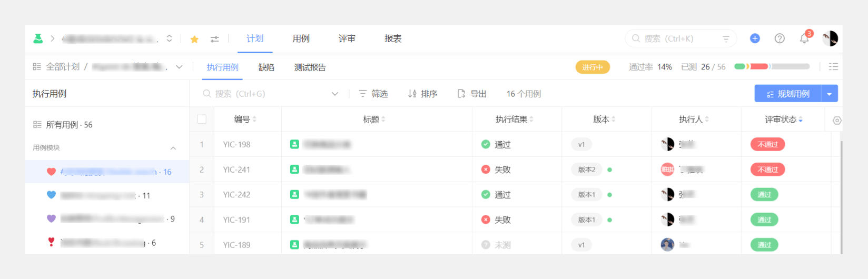Expand the plan name dropdown chevron
The image size is (868, 279).
179,67
